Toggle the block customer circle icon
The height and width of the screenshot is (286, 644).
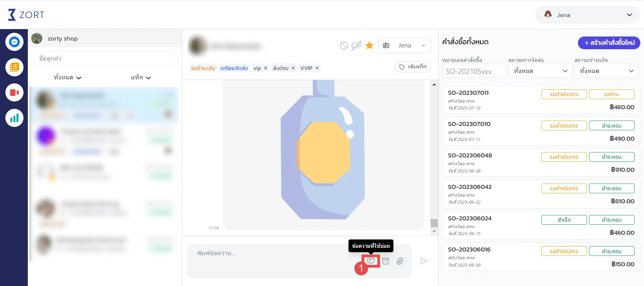(x=344, y=46)
